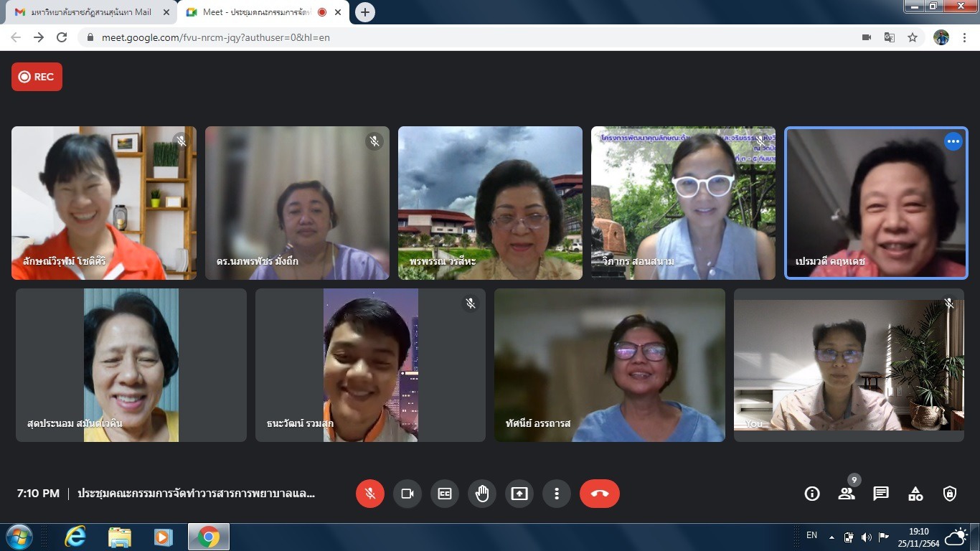980x551 pixels.
Task: Open the Windows Start menu
Action: point(19,537)
